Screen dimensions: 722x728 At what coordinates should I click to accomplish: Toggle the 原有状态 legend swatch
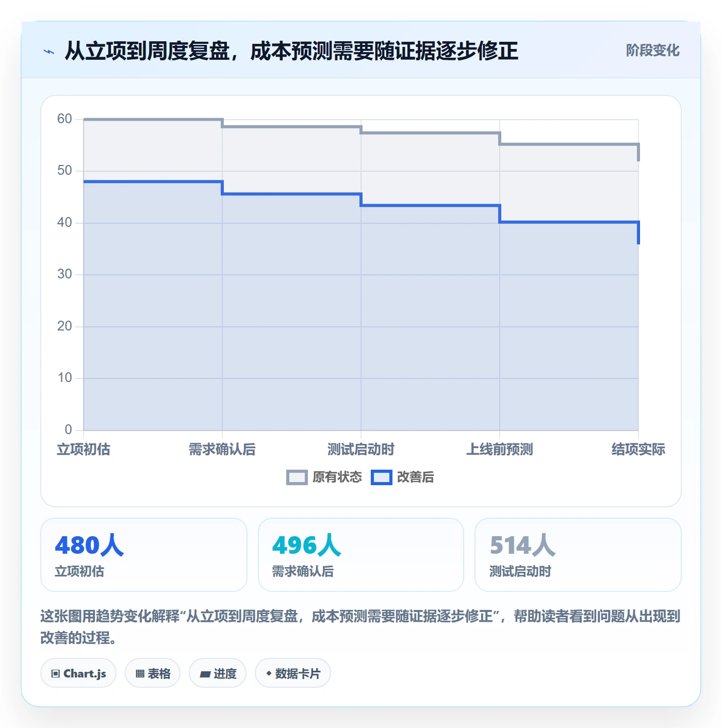click(x=297, y=477)
